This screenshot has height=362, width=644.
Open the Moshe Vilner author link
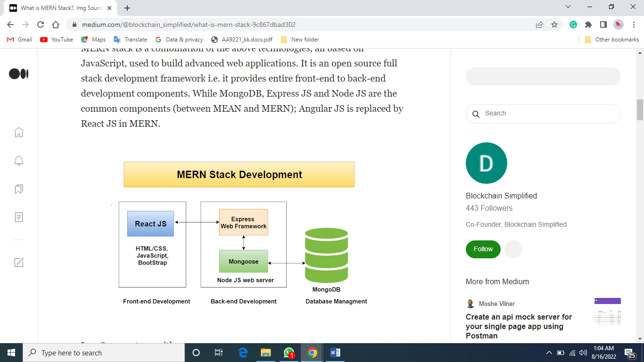click(496, 304)
